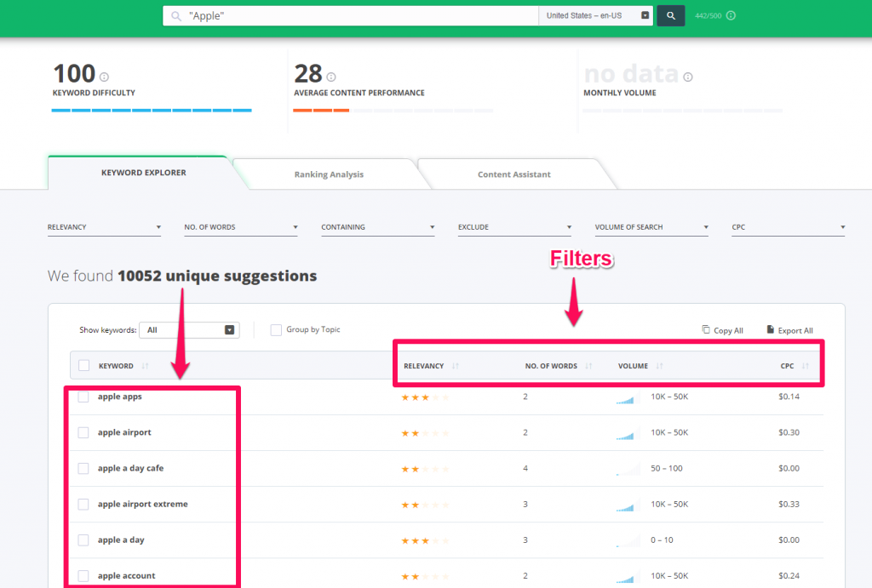The height and width of the screenshot is (588, 872).
Task: Open the Show keywords All dropdown
Action: coord(189,330)
